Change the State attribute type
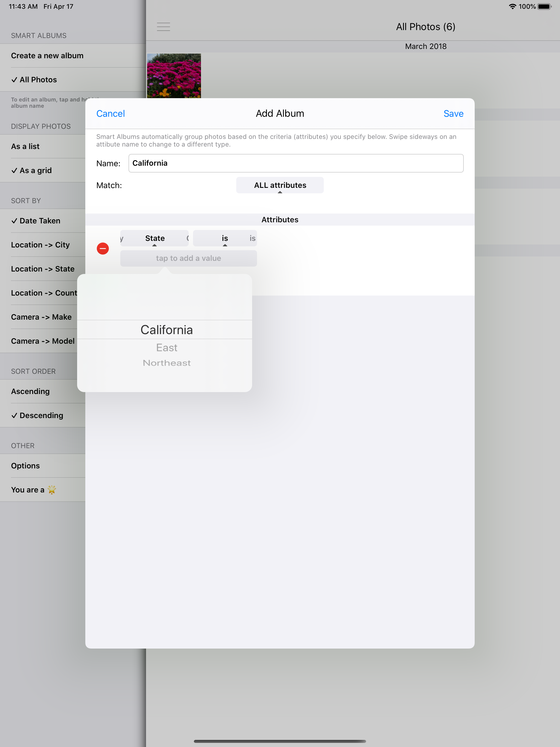Viewport: 560px width, 747px height. point(155,238)
